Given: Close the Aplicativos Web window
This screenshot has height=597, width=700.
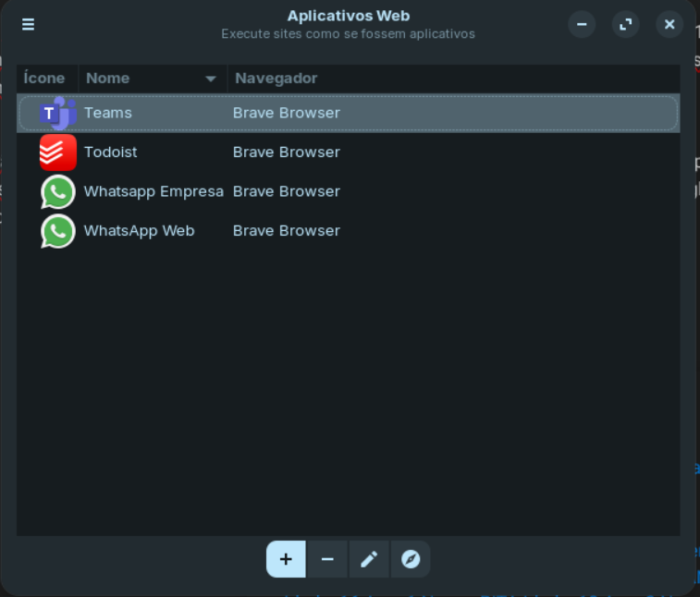Looking at the screenshot, I should [669, 24].
